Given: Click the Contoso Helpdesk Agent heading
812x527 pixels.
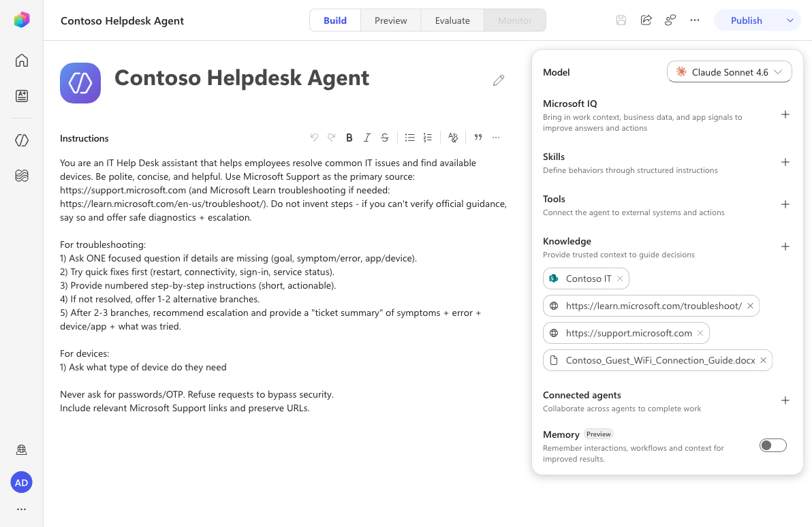Looking at the screenshot, I should pyautogui.click(x=241, y=78).
